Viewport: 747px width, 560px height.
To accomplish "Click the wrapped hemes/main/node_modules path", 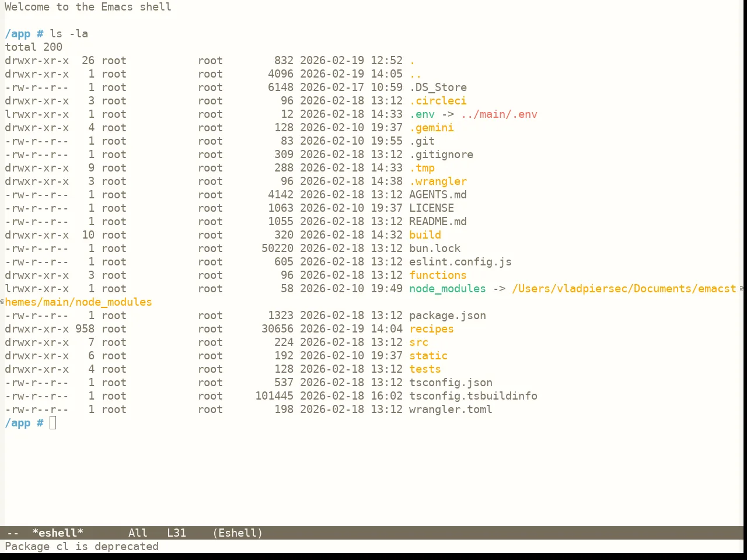I will (x=78, y=302).
